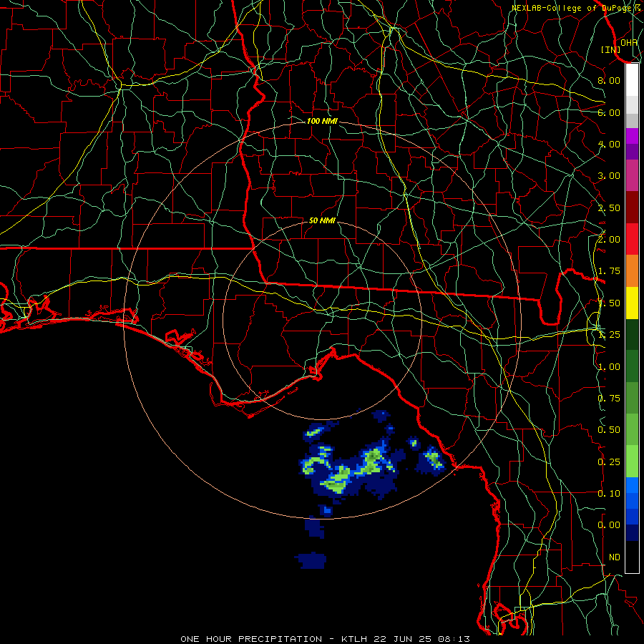Click the ND legend label
Viewport: 644px width, 644px height.
[x=615, y=557]
